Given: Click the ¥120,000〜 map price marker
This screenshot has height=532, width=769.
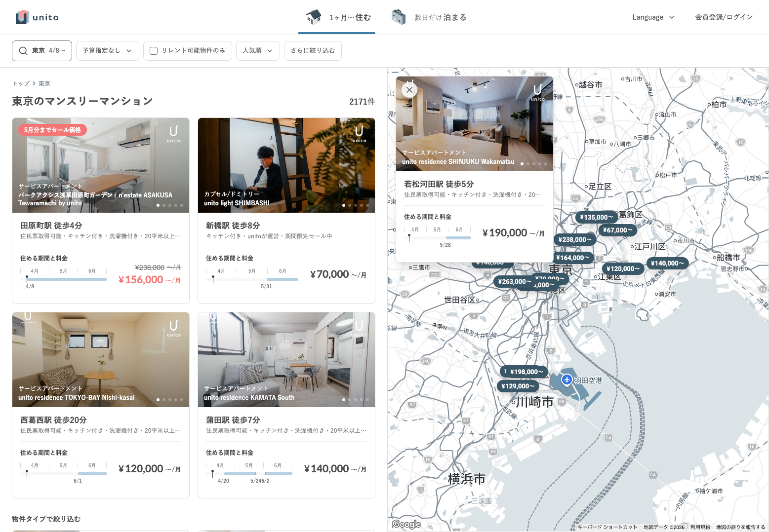Looking at the screenshot, I should click(623, 269).
